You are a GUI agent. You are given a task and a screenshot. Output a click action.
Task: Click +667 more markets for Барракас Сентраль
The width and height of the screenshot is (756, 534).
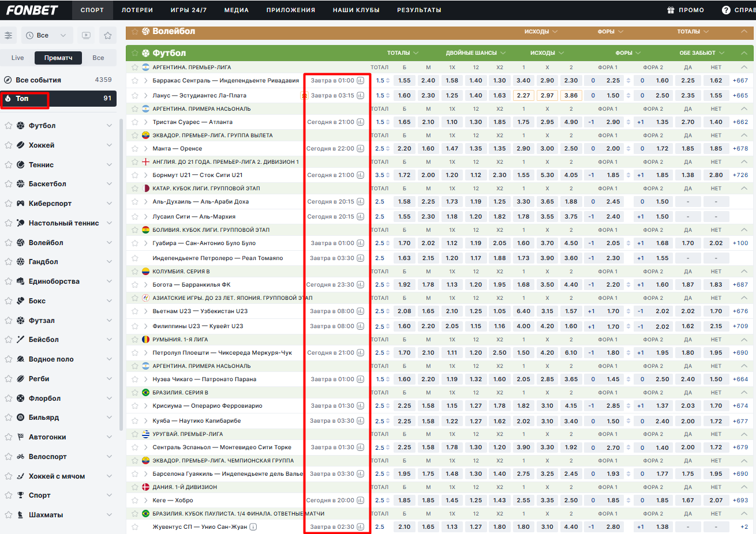point(740,81)
